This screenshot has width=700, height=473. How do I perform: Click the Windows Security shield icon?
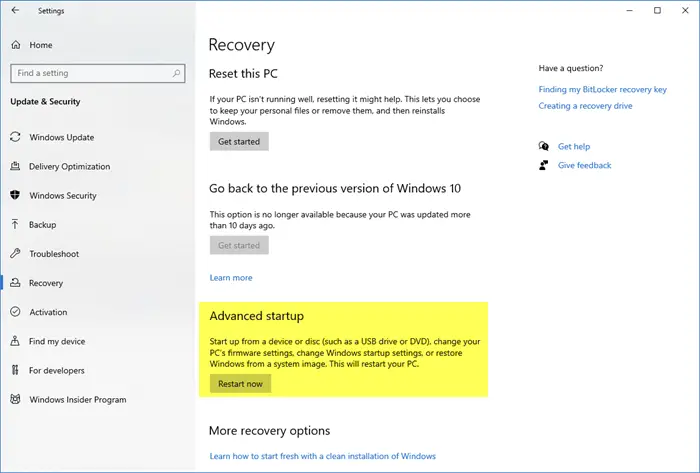pyautogui.click(x=16, y=195)
